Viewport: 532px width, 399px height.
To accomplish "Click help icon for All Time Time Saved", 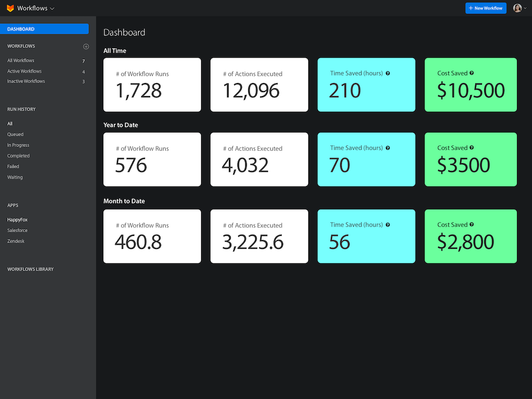I will click(388, 73).
